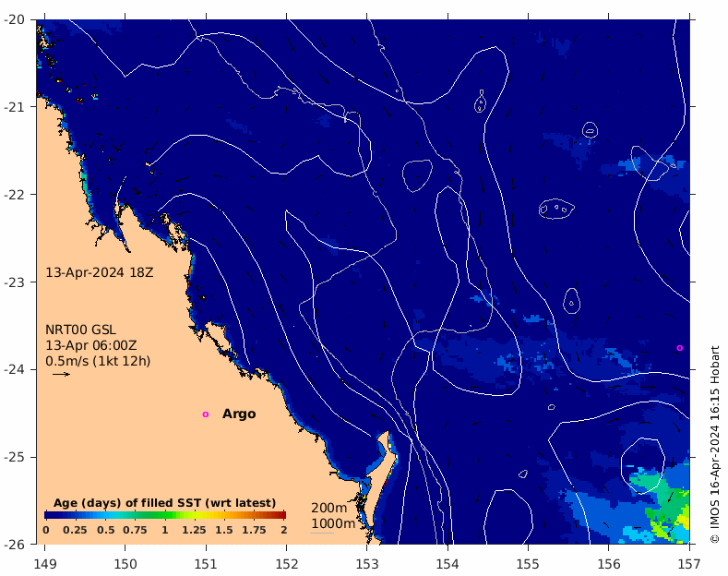Screen dimensions: 728x576
Task: Click the '1000m' depth contour label
Action: pos(333,523)
